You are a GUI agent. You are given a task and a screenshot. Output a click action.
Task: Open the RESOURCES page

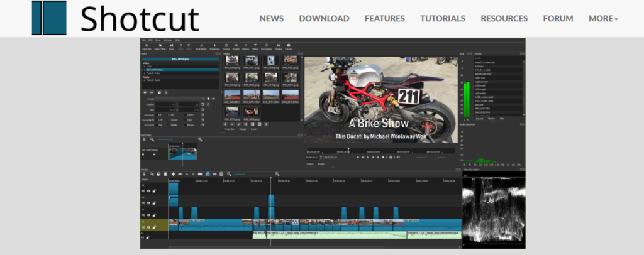[x=504, y=18]
